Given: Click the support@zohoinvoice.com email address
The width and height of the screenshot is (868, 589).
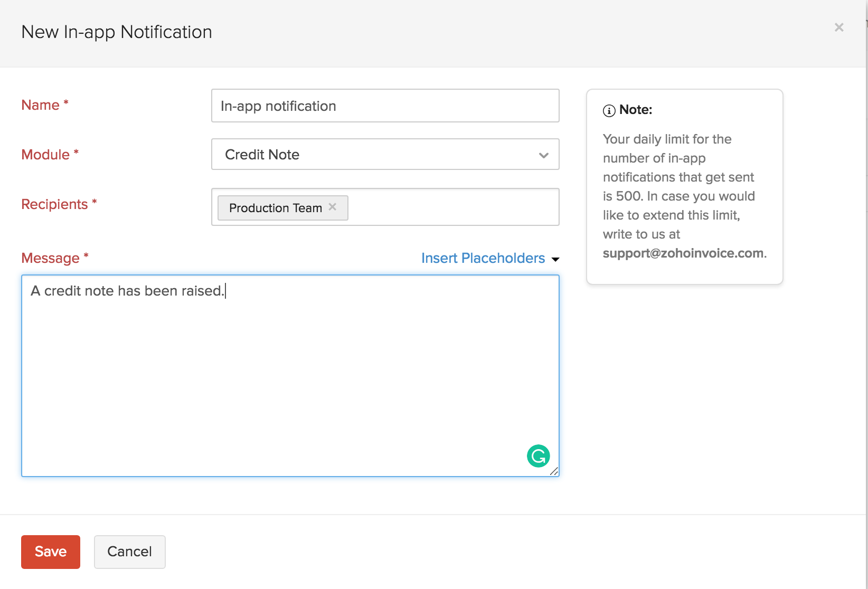Looking at the screenshot, I should (x=683, y=253).
